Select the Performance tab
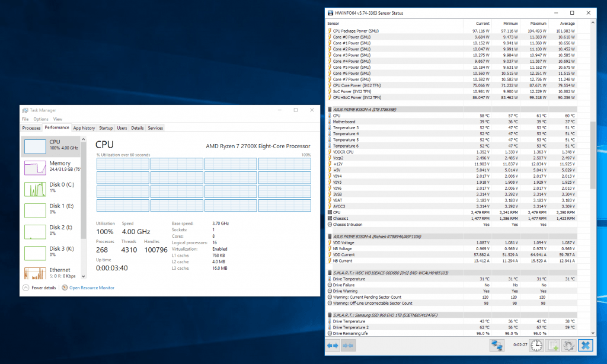Screen dimensions: 607x364 pos(57,127)
